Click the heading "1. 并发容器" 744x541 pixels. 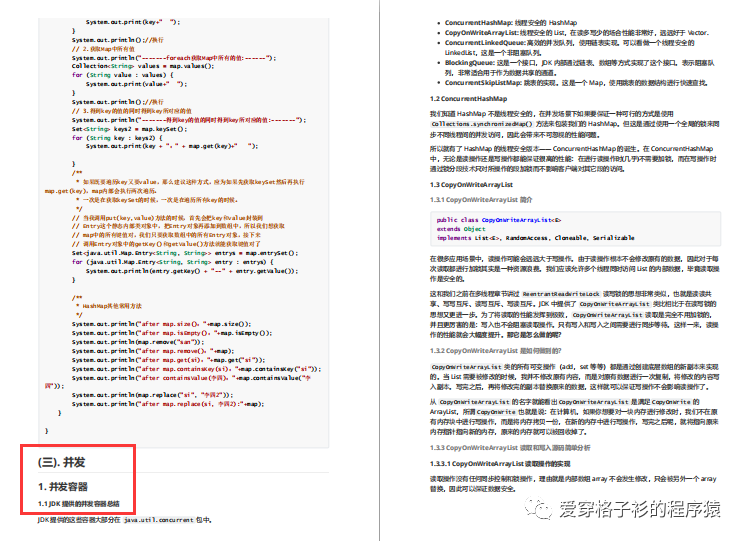coord(63,486)
